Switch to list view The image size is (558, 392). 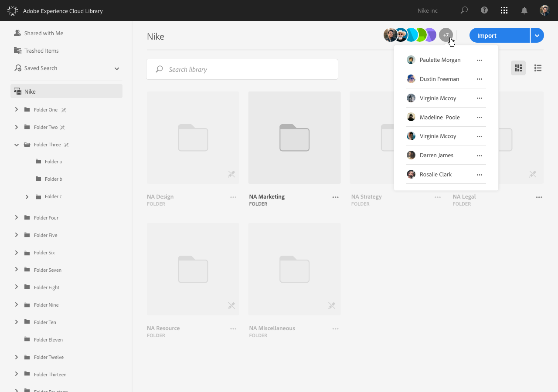pos(538,68)
